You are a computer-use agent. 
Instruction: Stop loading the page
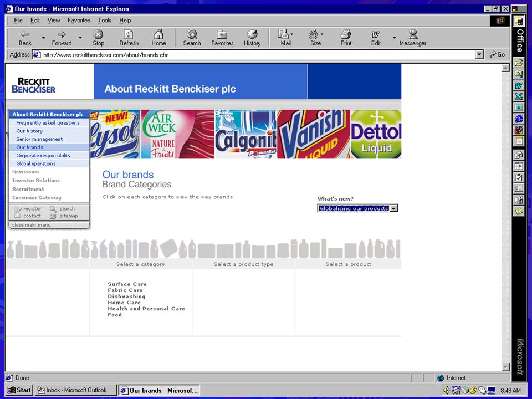pos(99,38)
